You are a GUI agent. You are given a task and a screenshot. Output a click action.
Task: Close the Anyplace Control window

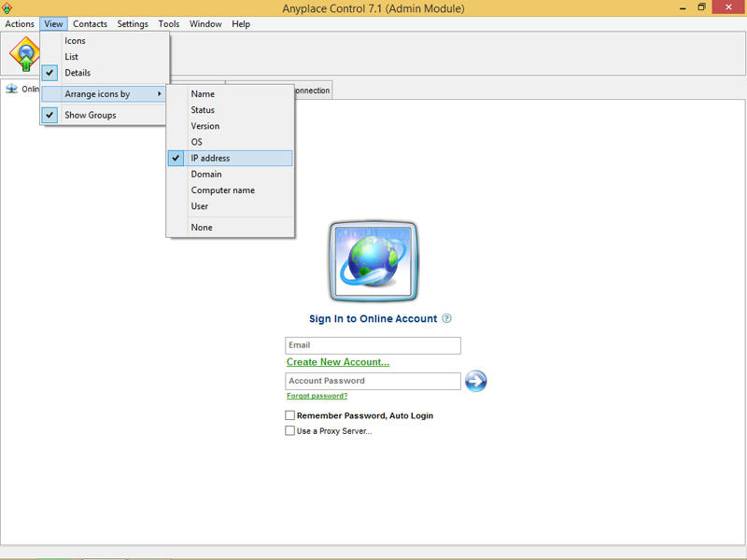728,7
